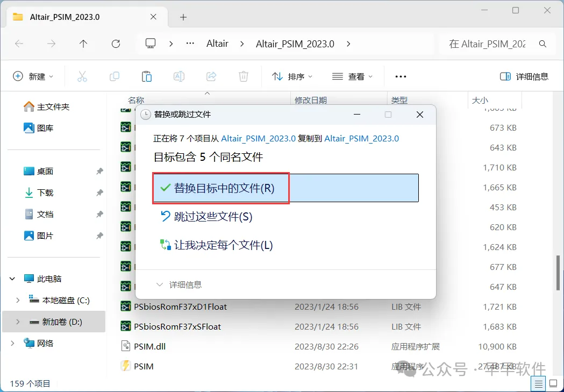Choose Skip these files option
Image resolution: width=564 pixels, height=392 pixels.
tap(206, 217)
